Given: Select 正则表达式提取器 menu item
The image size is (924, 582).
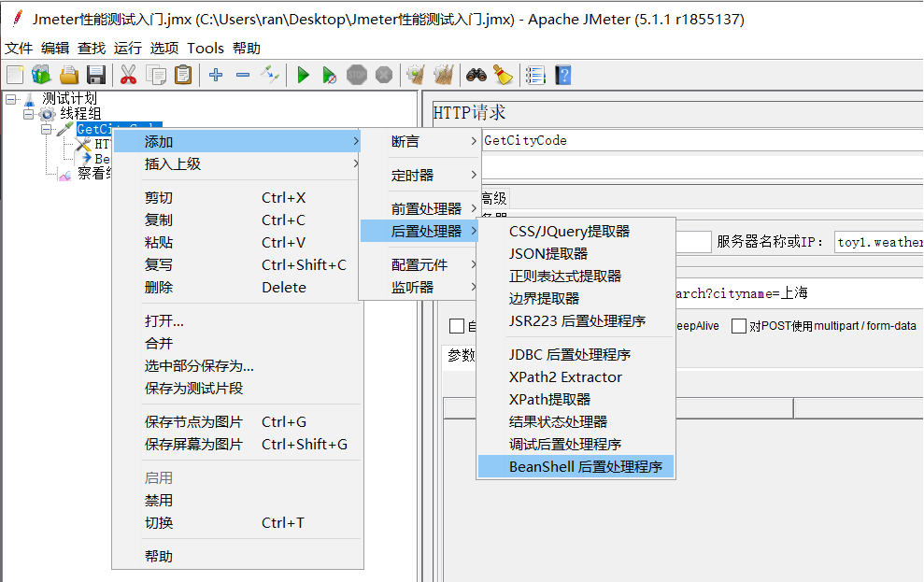Looking at the screenshot, I should pyautogui.click(x=576, y=277).
